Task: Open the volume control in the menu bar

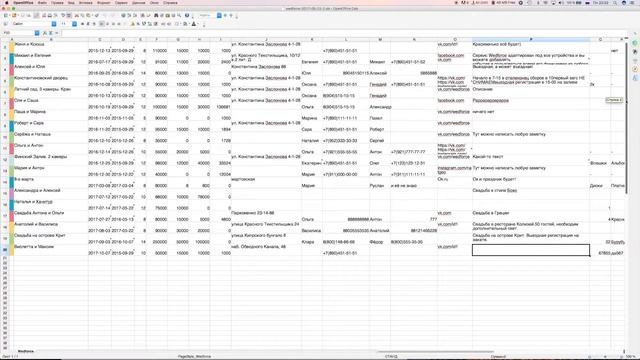Action: click(x=561, y=3)
